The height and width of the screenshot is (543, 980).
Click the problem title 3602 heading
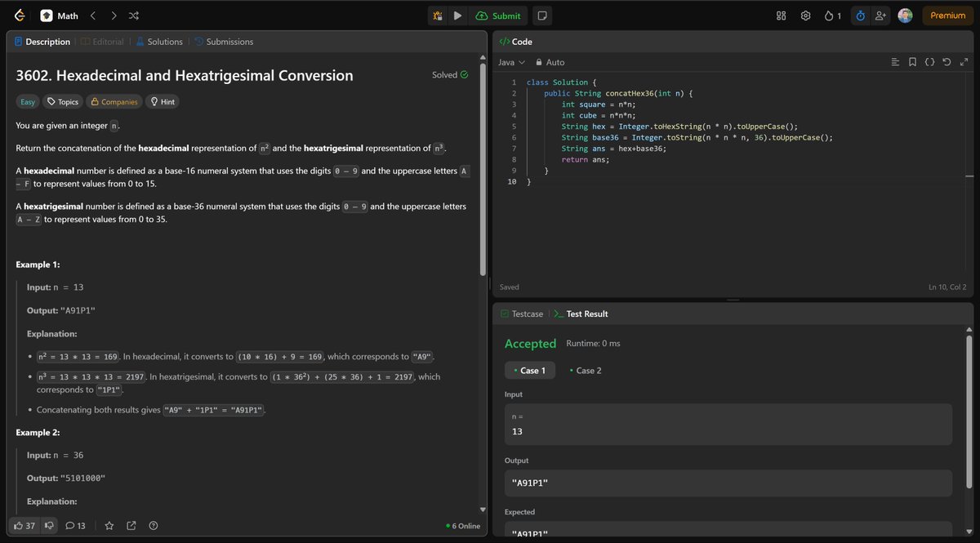click(185, 75)
